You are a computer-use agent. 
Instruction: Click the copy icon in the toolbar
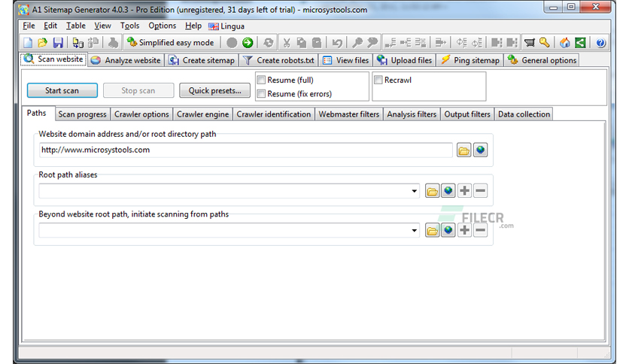point(301,43)
